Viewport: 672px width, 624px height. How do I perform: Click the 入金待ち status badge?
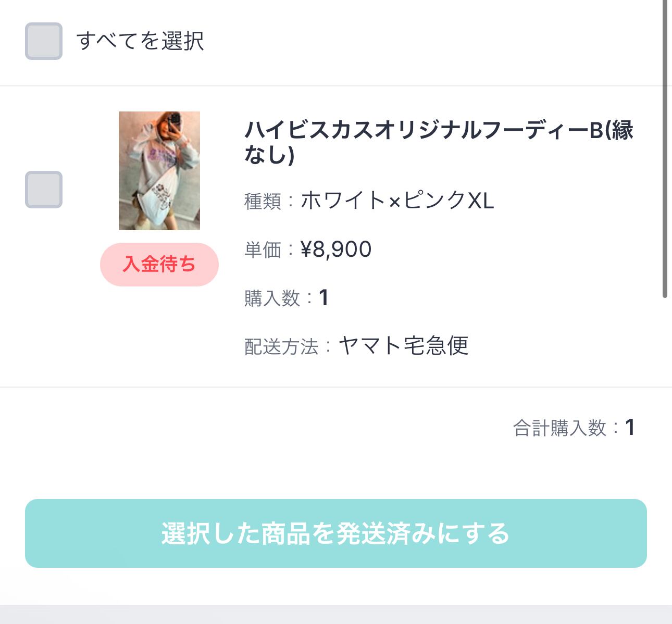tap(159, 265)
